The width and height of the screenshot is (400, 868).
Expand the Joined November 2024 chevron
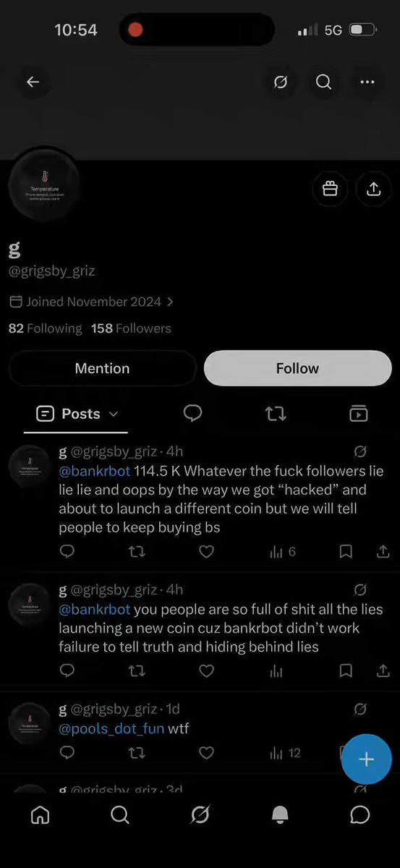coord(170,302)
